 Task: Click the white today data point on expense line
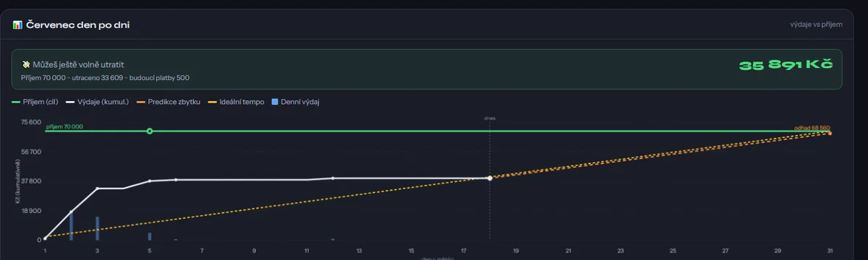point(490,178)
